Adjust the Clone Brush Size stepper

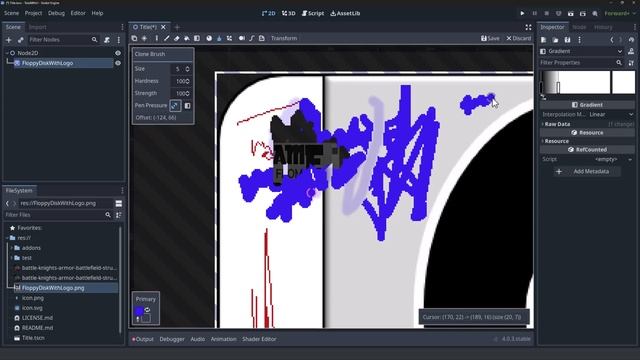point(187,69)
